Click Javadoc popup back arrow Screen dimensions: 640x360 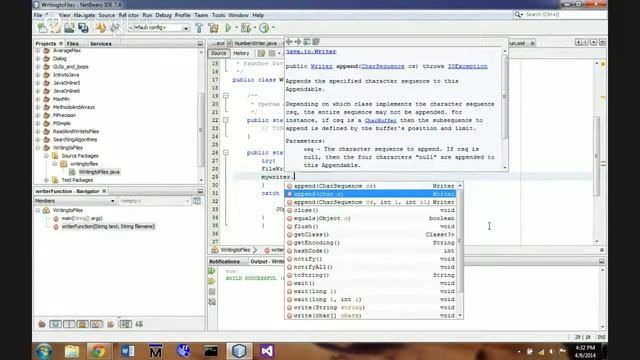coord(289,42)
